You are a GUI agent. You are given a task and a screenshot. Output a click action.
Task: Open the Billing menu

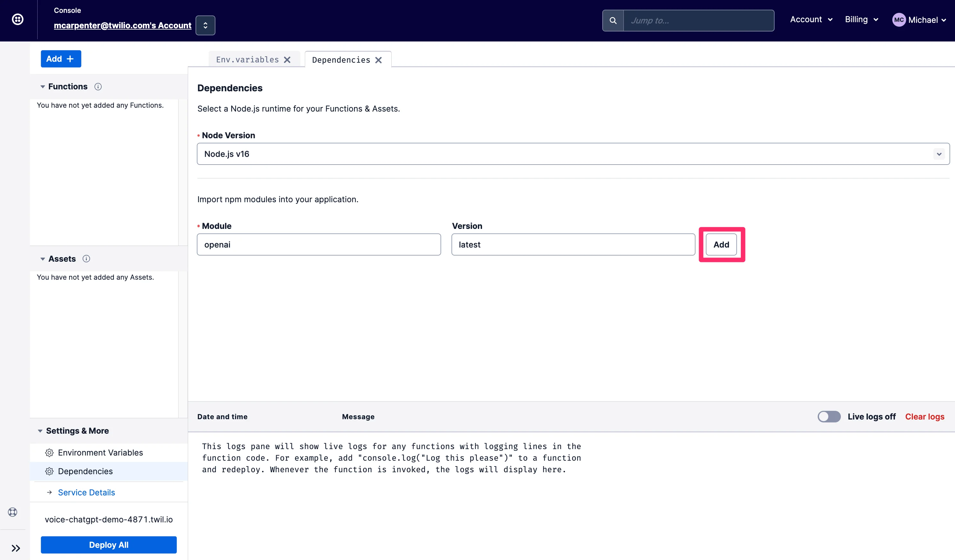(x=861, y=20)
